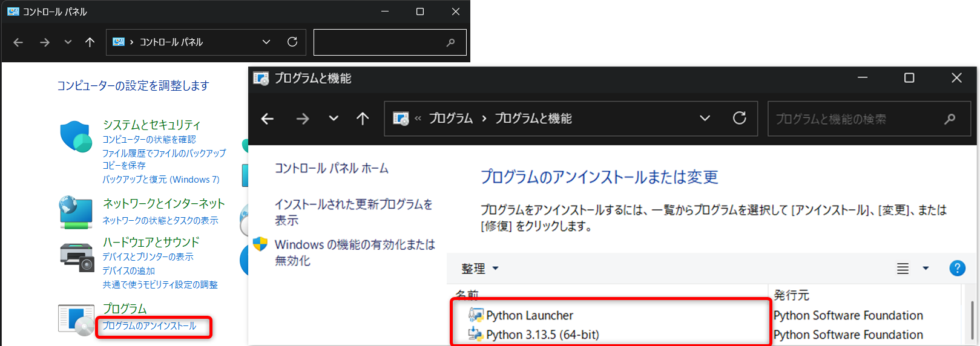980x346 pixels.
Task: Open Hardware and Sound printer icon
Action: [x=77, y=258]
